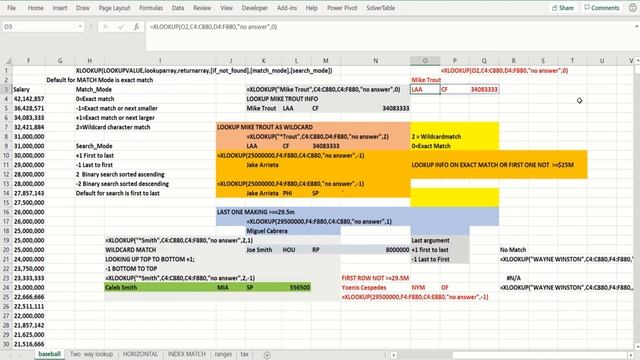The width and height of the screenshot is (640, 360).
Task: Open the View ribbon tab
Action: click(x=226, y=8)
